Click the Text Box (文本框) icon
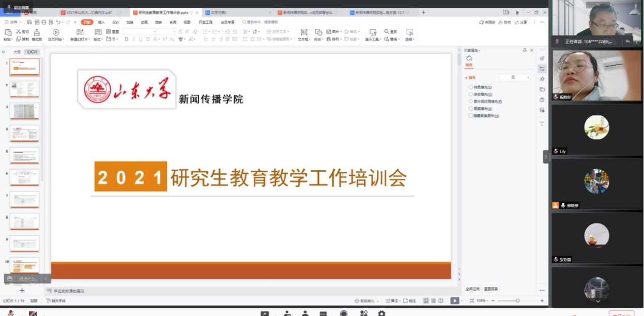The width and height of the screenshot is (644, 316). click(303, 32)
